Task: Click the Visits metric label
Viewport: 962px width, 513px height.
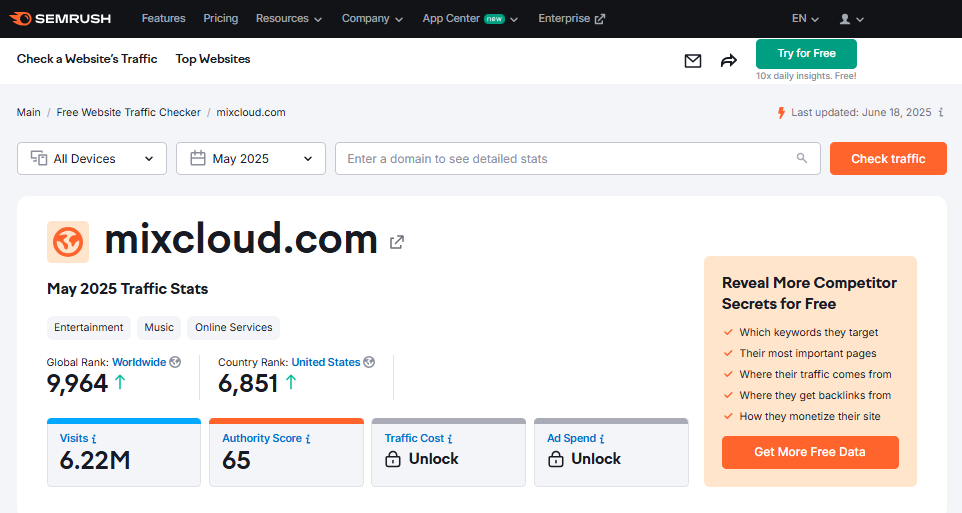Action: [x=74, y=438]
